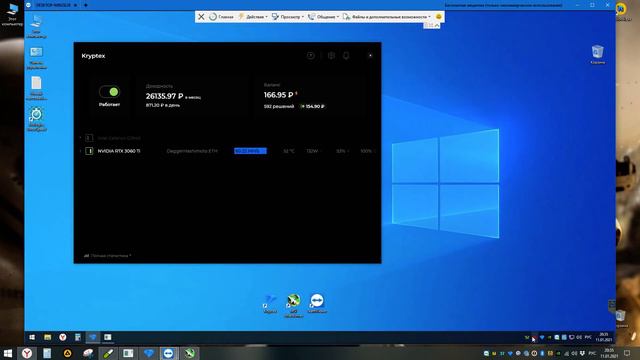Image resolution: width=640 pixels, height=360 pixels.
Task: Open Yandex Browser on the local taskbar
Action: [27, 353]
